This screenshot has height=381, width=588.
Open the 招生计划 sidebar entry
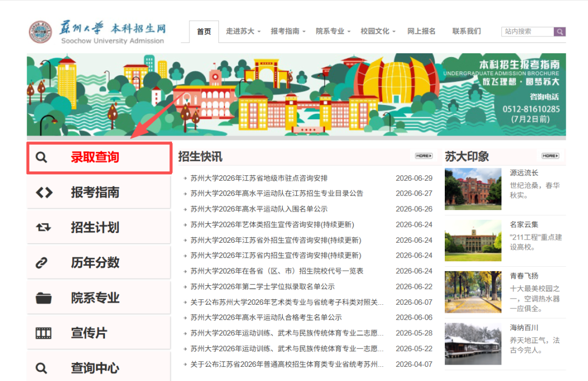pyautogui.click(x=99, y=228)
